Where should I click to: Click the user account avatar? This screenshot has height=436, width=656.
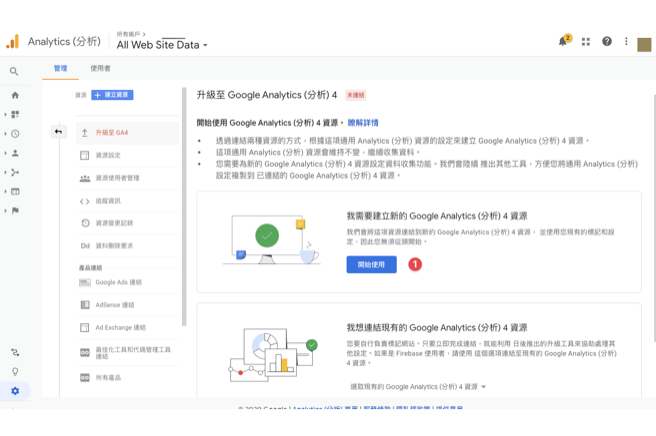(x=644, y=45)
